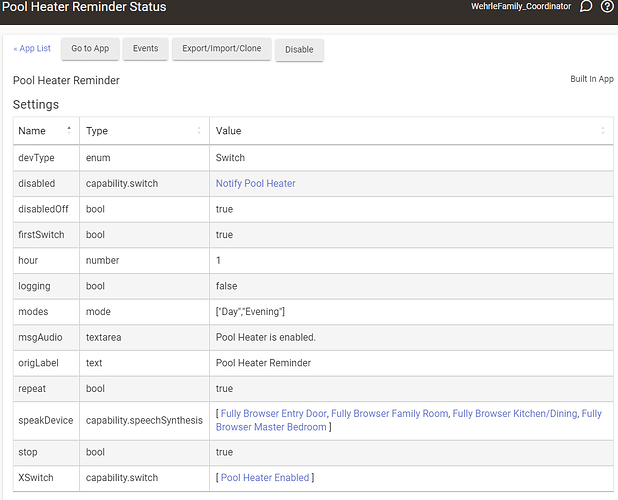Click WehrleFamily_Coordinator hub name
The height and width of the screenshot is (500, 618).
(521, 6)
